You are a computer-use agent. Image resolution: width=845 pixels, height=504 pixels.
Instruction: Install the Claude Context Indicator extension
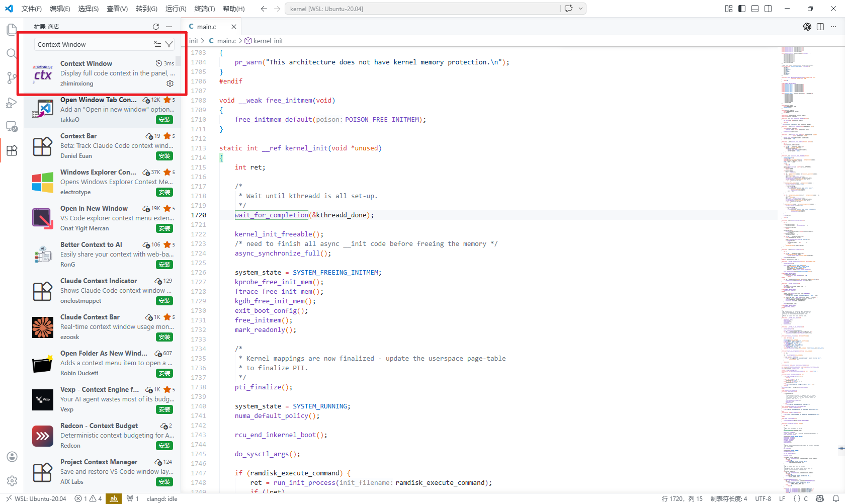point(164,301)
